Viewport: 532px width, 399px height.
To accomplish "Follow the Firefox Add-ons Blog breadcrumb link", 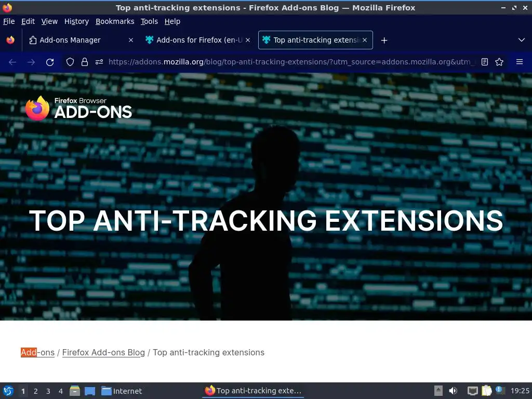I will point(103,353).
